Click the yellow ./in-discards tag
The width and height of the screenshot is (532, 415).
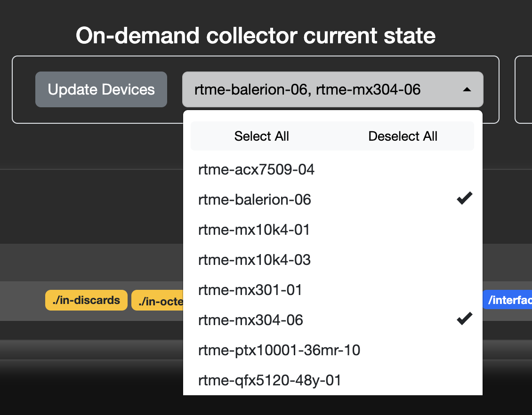86,300
